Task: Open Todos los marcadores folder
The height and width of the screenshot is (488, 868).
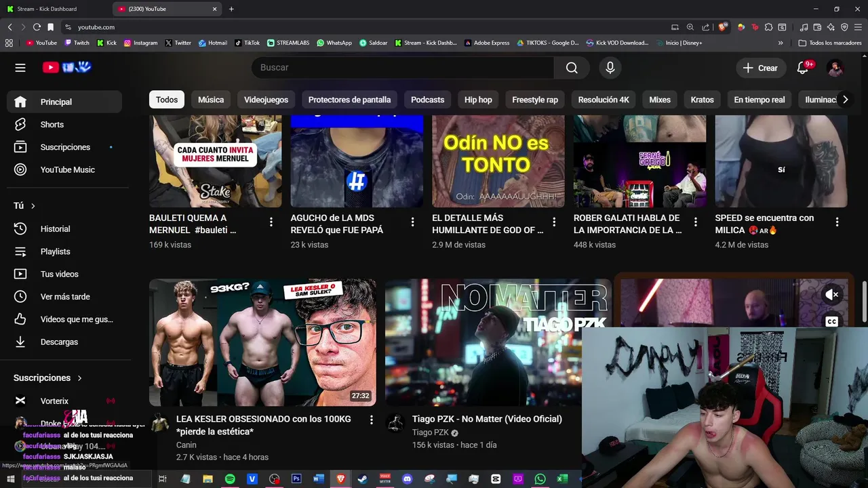Action: coord(830,43)
